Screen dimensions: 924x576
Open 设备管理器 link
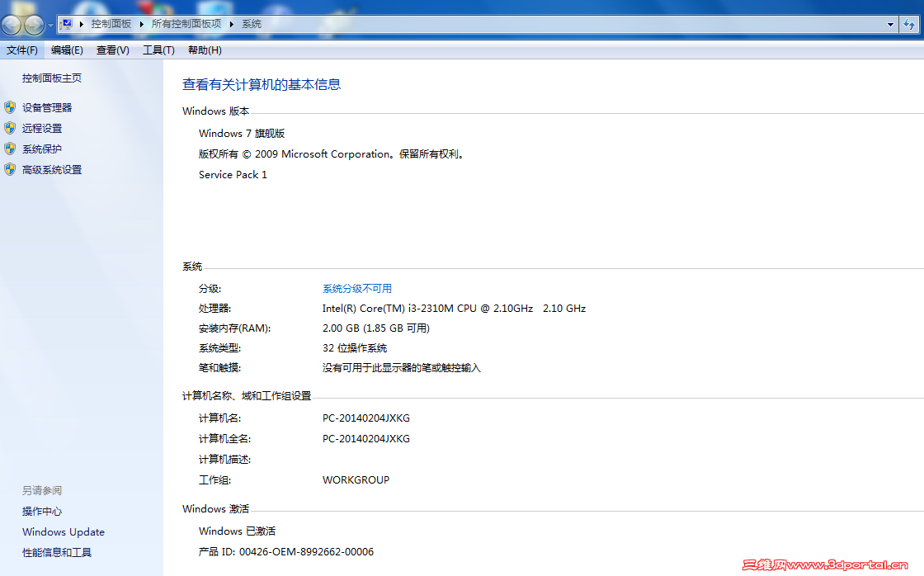pos(47,108)
